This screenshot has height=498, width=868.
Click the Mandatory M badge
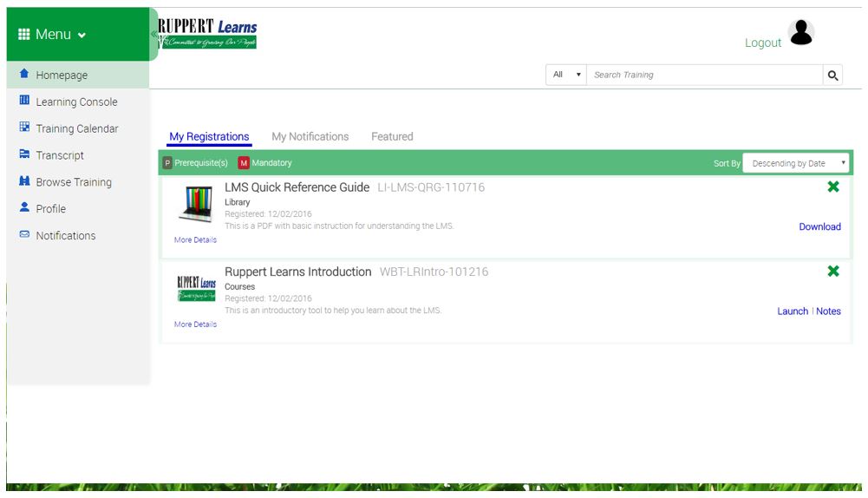[x=244, y=163]
